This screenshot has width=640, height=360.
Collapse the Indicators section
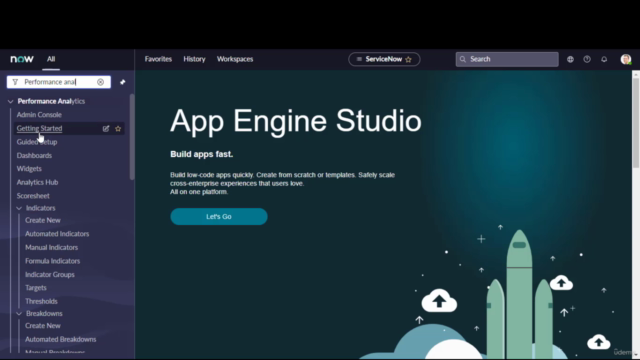coord(19,208)
